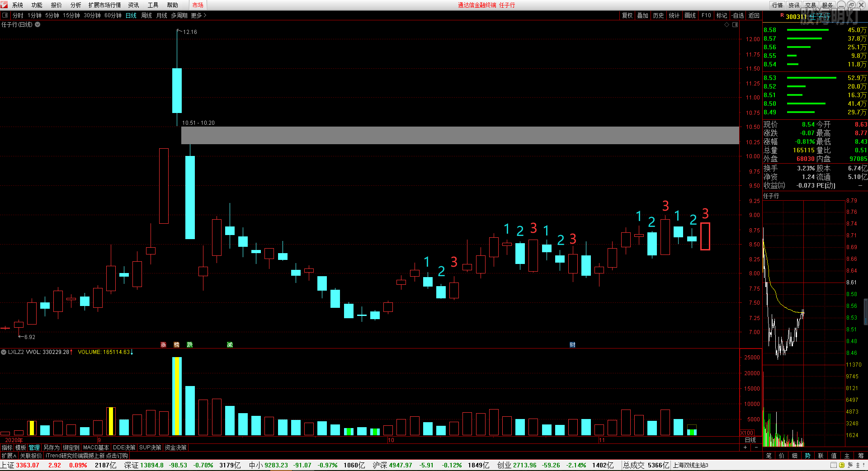Click the diamond icon at the chart's right corner
Image resolution: width=868 pixels, height=471 pixels.
(x=727, y=25)
